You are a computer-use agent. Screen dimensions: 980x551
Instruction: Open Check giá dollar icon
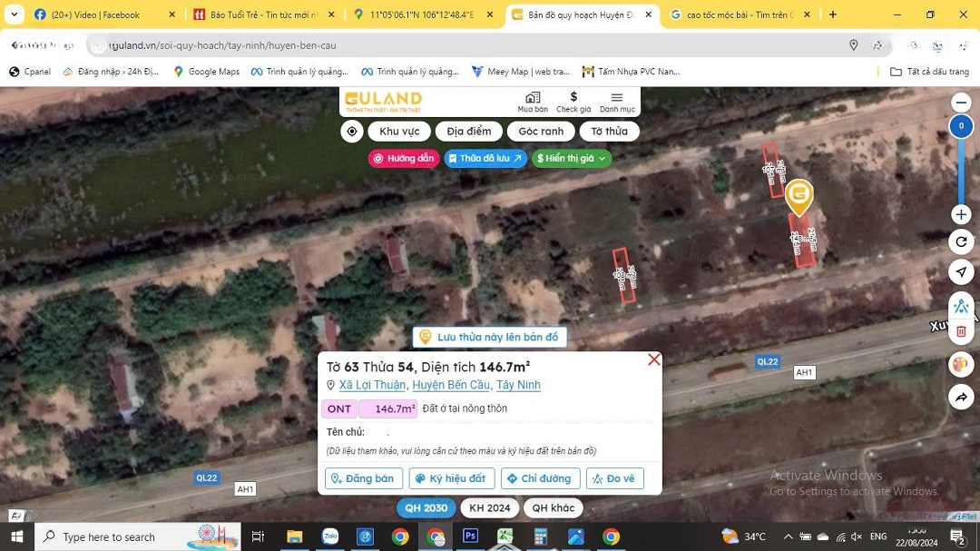click(x=573, y=102)
